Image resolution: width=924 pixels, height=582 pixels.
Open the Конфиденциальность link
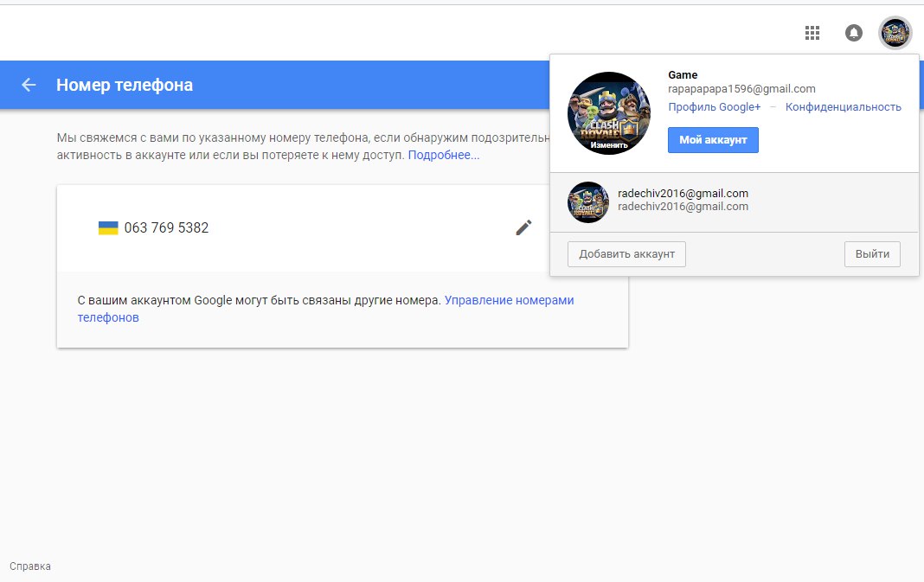pyautogui.click(x=843, y=107)
